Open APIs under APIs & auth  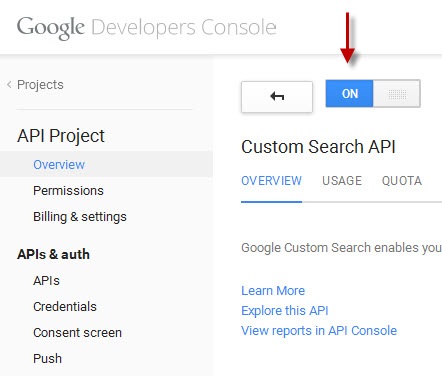(x=46, y=281)
